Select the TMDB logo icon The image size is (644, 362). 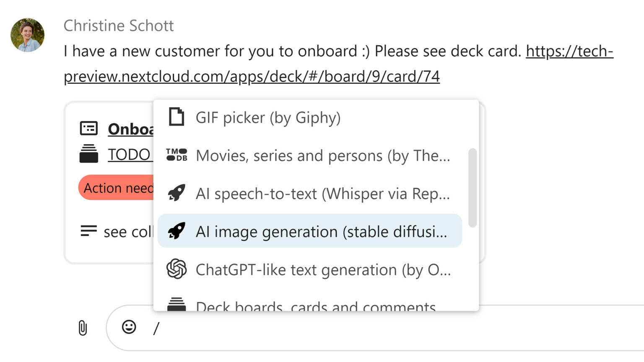click(177, 155)
